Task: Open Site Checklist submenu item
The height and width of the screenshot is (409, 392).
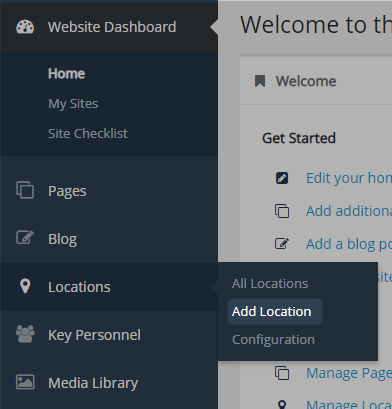Action: pyautogui.click(x=88, y=134)
